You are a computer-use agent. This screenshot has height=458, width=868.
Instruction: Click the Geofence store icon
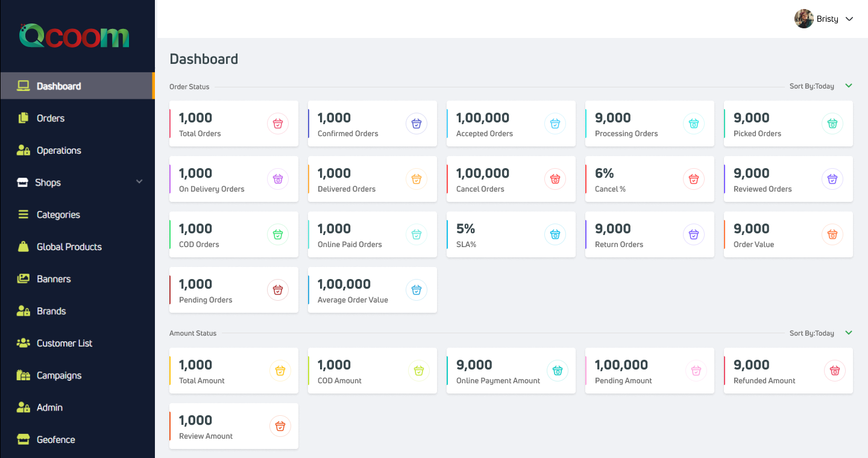point(24,439)
